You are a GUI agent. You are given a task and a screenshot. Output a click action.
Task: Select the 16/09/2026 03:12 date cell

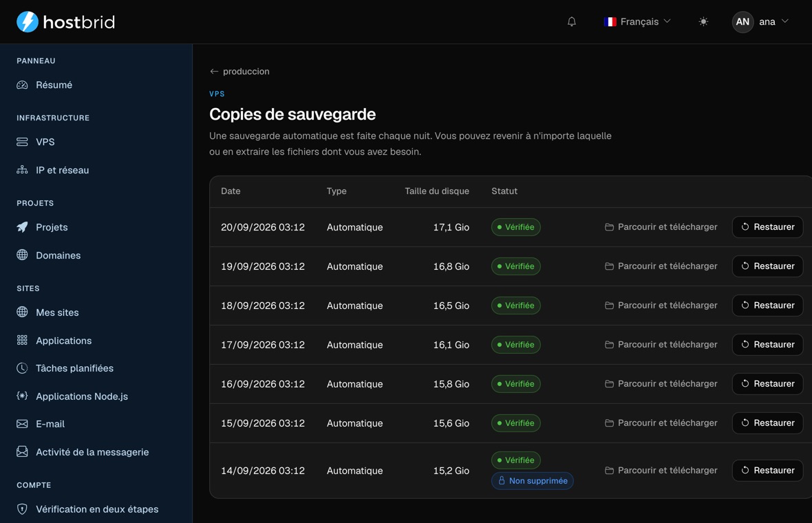point(263,384)
